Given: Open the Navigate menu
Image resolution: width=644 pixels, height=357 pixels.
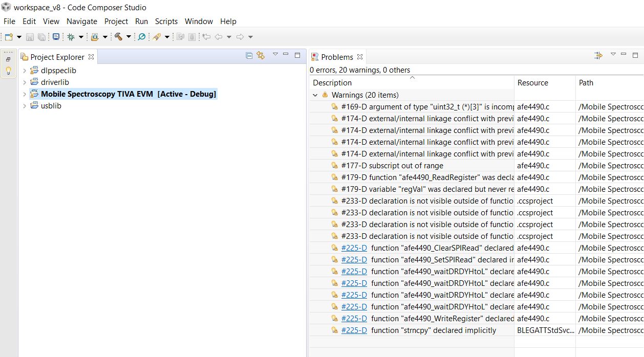Looking at the screenshot, I should click(x=82, y=21).
